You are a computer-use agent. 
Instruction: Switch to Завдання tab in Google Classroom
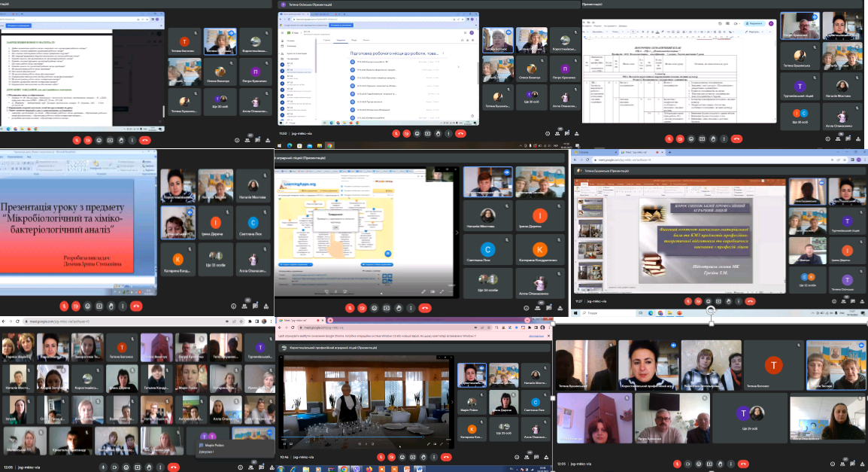pos(341,39)
